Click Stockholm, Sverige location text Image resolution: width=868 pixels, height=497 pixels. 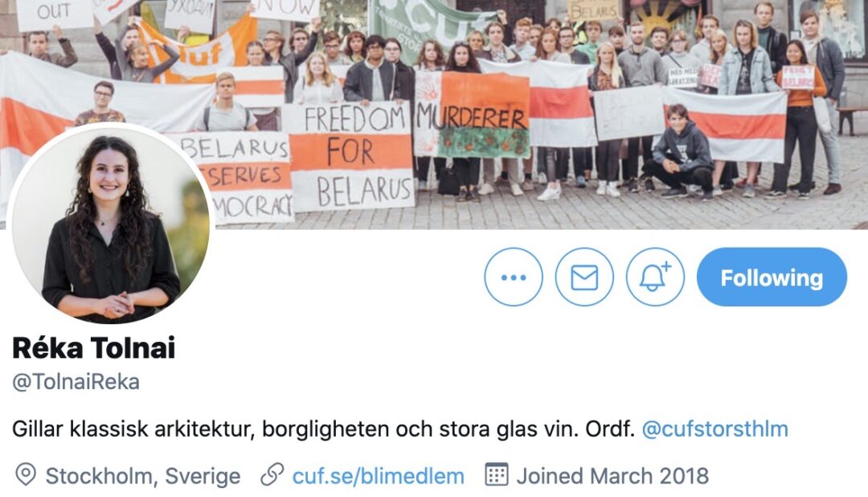pyautogui.click(x=143, y=476)
